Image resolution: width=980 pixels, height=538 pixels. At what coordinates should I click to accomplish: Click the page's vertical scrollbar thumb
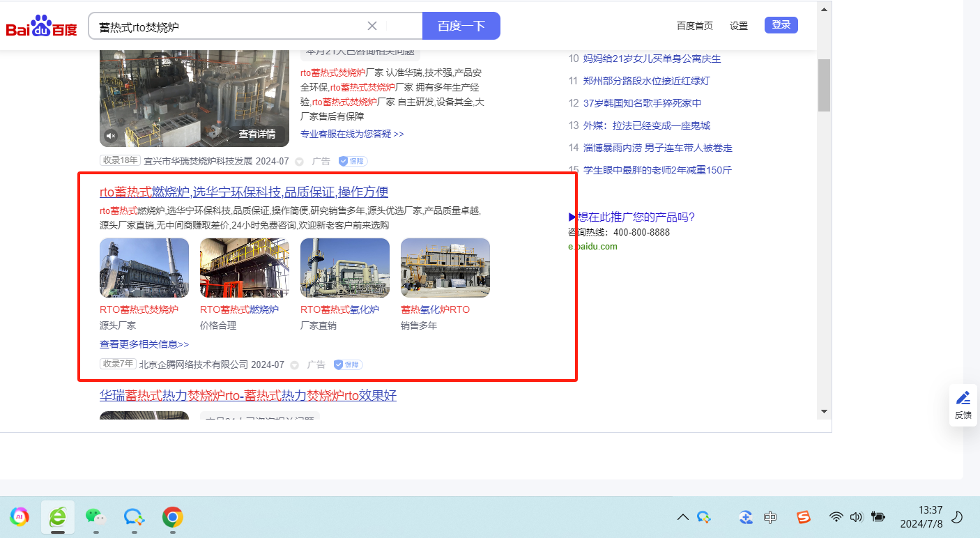824,85
